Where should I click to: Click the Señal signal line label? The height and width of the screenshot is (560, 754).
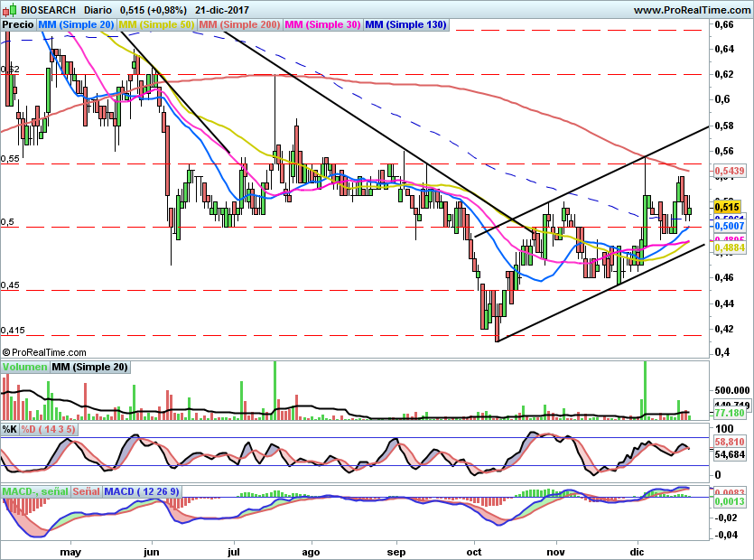pos(87,491)
